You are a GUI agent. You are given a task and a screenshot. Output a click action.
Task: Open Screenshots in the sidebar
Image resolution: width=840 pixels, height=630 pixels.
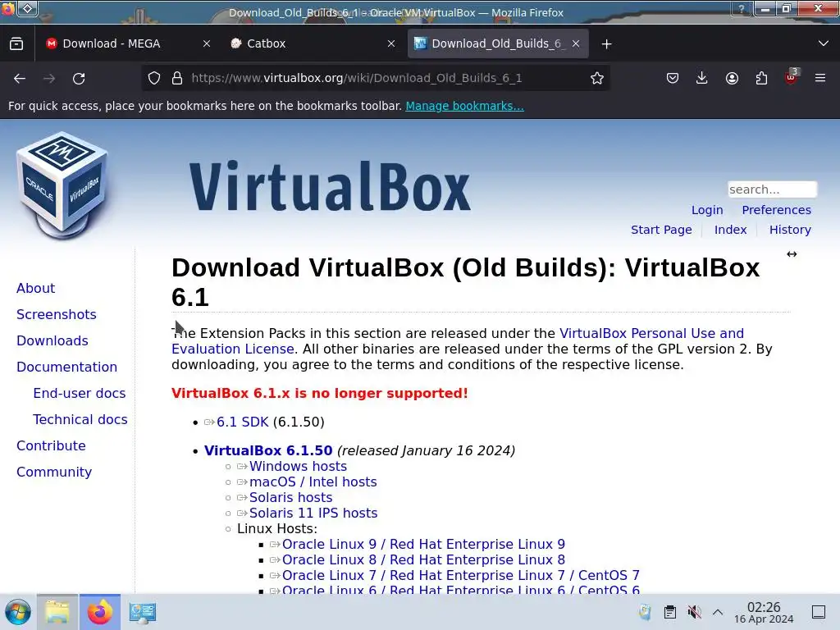click(57, 314)
